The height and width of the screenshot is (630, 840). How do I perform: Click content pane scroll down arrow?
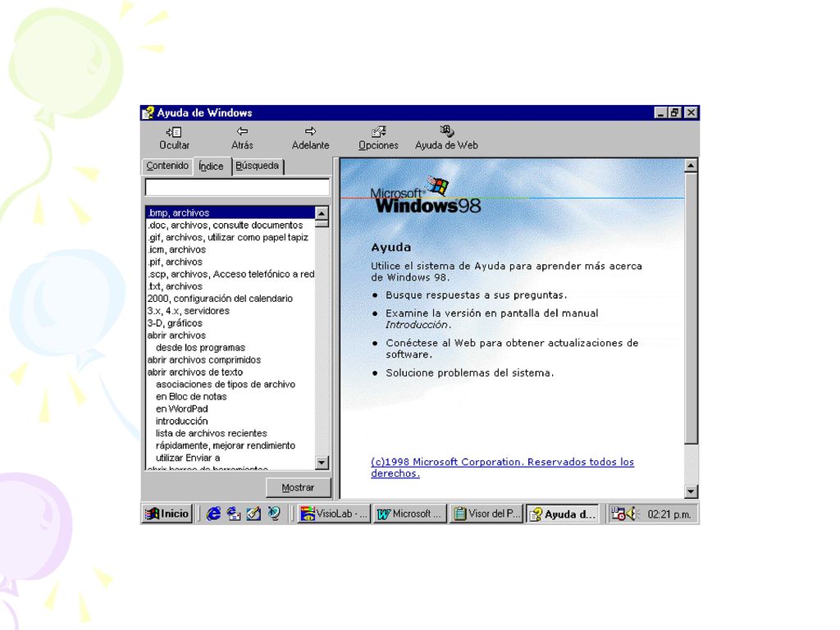coord(691,491)
